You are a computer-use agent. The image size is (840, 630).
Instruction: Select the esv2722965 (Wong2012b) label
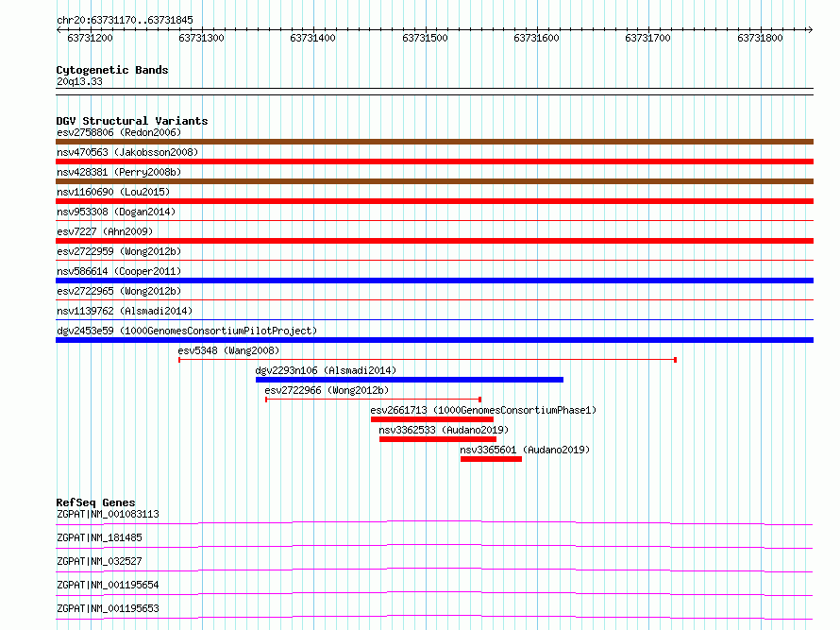[119, 291]
